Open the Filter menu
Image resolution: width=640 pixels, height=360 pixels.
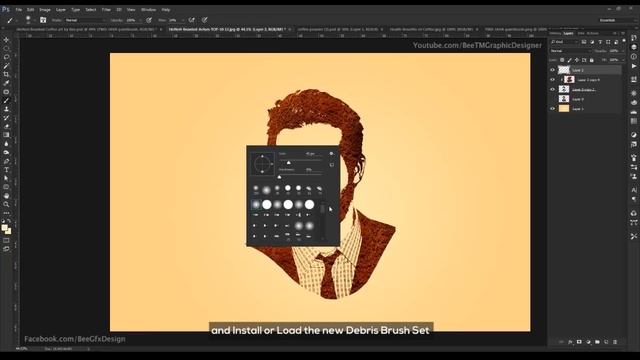(106, 9)
